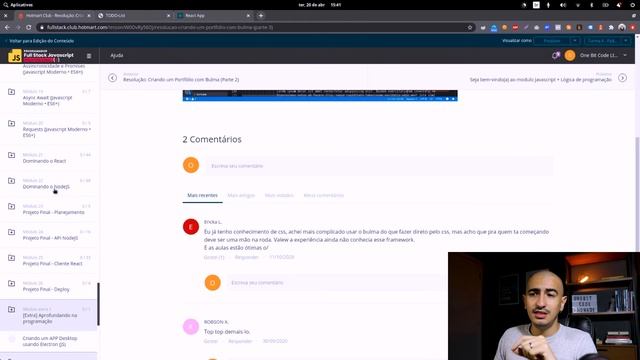Image resolution: width=640 pixels, height=360 pixels.
Task: Expand the Async Await module folder icon
Action: pyautogui.click(x=11, y=92)
